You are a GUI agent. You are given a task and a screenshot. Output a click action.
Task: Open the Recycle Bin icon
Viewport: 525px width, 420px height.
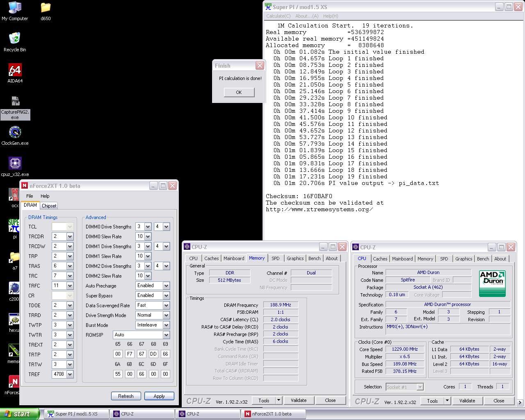(15, 42)
